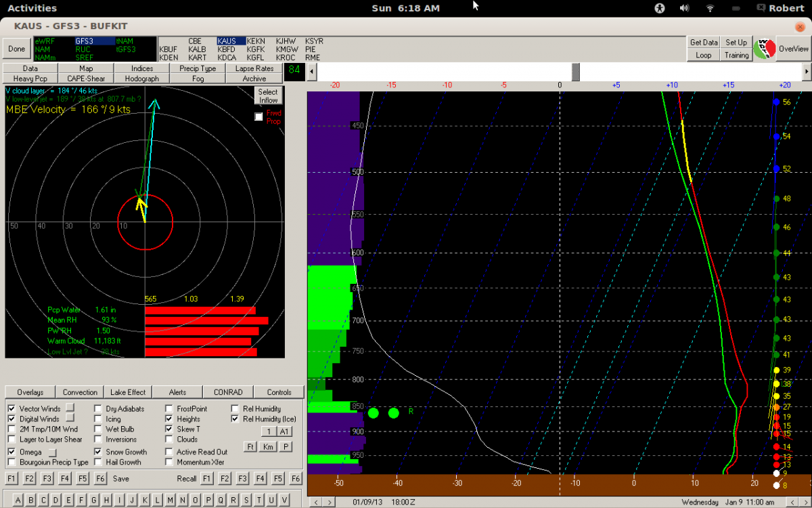Select the 1 display mode button
812x508 pixels.
click(269, 431)
